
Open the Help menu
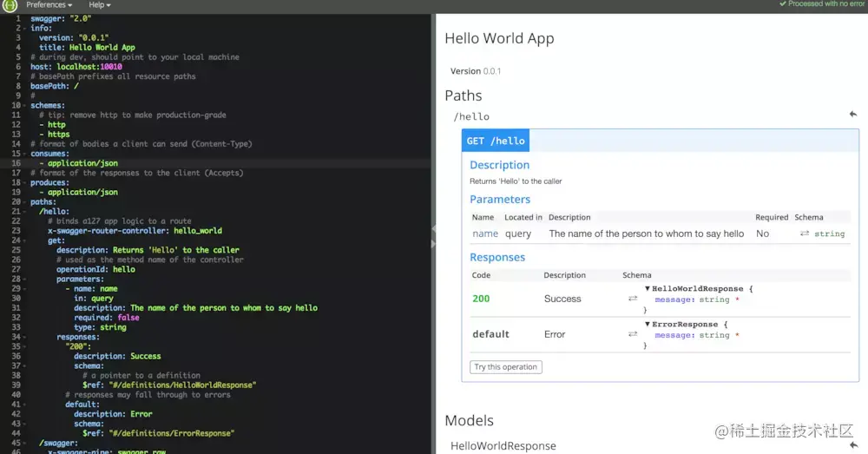tap(100, 5)
